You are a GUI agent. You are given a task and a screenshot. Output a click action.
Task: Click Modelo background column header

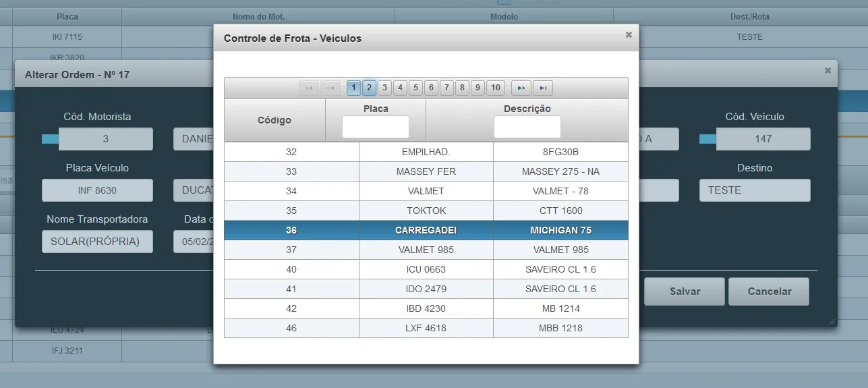(504, 16)
